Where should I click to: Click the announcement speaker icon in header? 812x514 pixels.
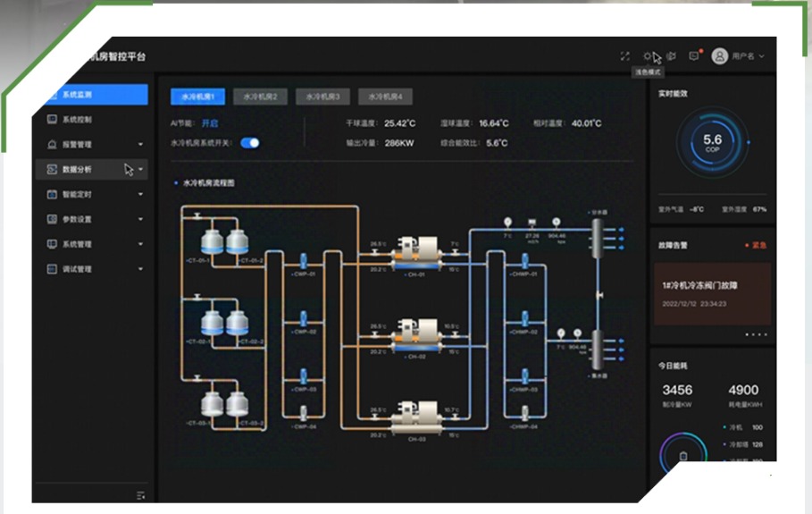click(671, 56)
